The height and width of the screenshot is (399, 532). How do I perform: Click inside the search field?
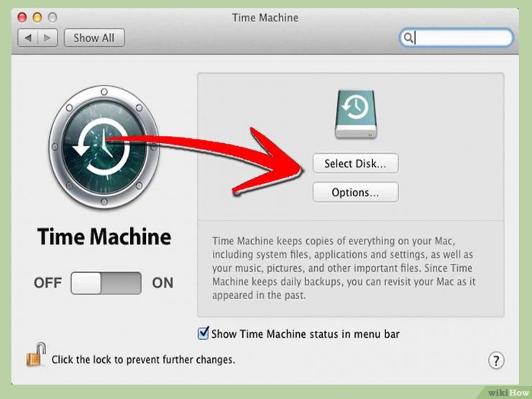(457, 37)
